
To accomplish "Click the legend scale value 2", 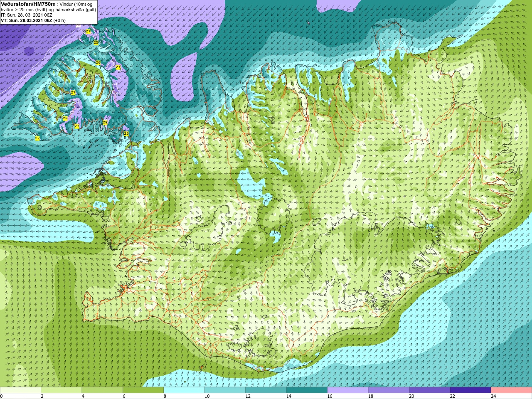I will tap(42, 397).
